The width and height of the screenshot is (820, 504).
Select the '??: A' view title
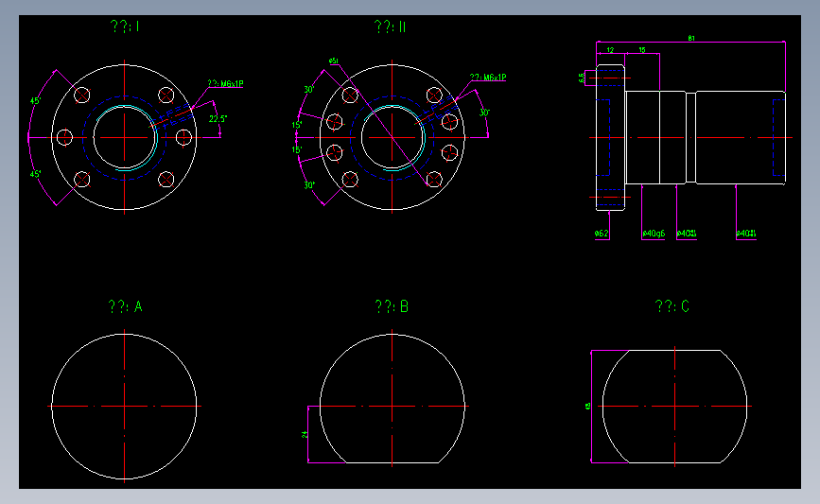click(x=126, y=306)
